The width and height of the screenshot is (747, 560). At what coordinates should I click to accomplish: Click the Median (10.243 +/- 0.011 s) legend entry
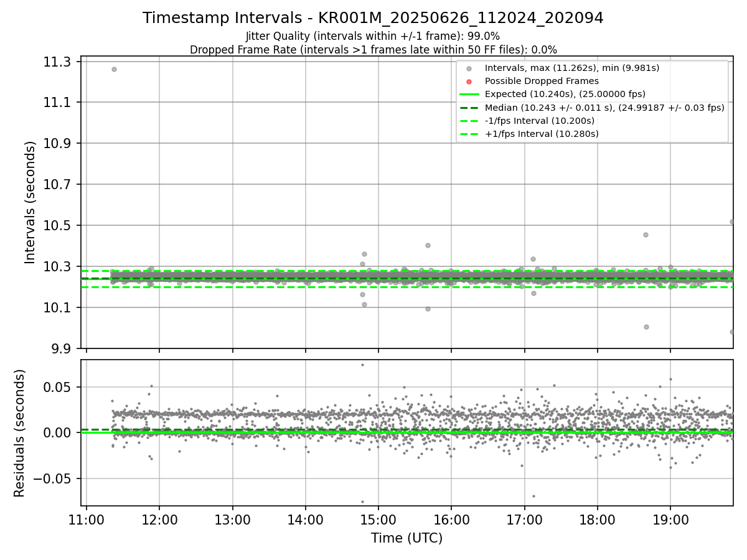(604, 107)
